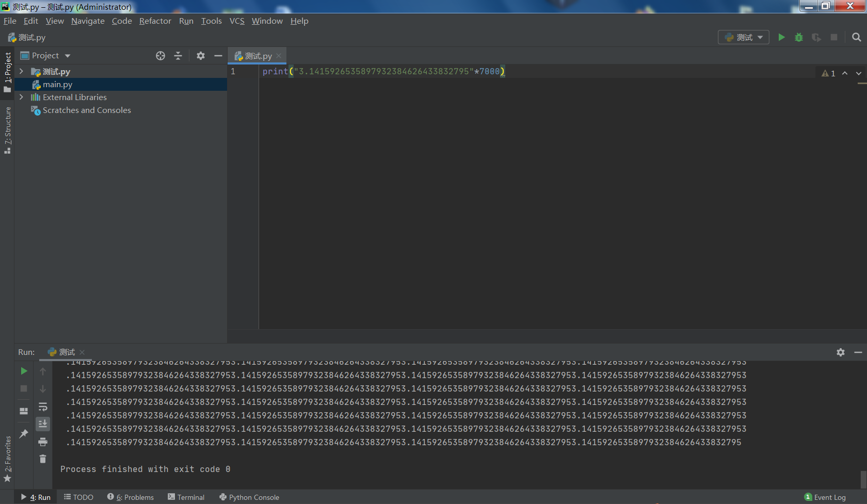Open the File menu
This screenshot has width=867, height=504.
pos(10,21)
